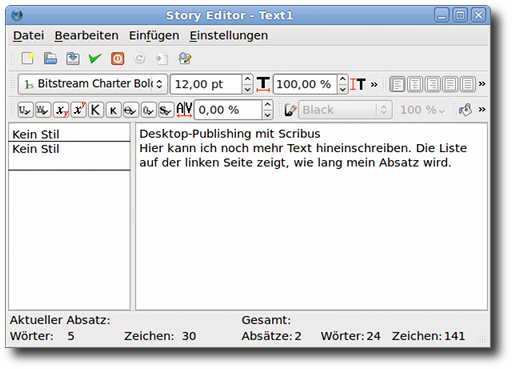Open the Black stroke color dropdown
Image resolution: width=512 pixels, height=369 pixels.
click(x=345, y=110)
